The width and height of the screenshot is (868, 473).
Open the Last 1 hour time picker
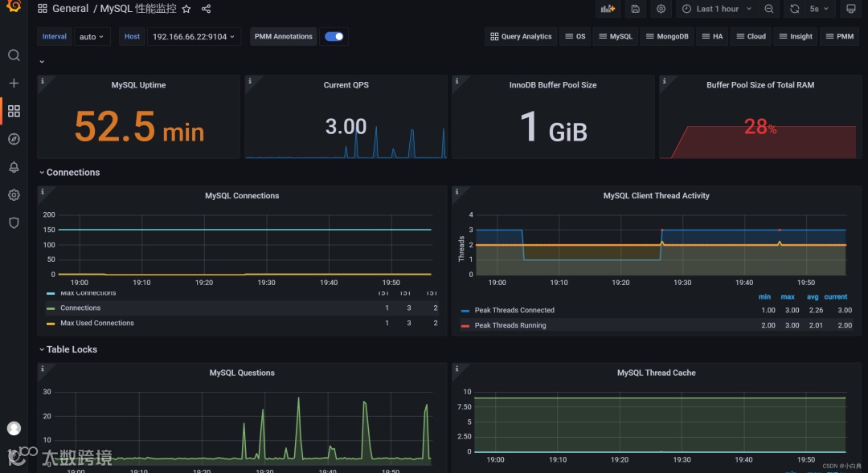click(717, 9)
